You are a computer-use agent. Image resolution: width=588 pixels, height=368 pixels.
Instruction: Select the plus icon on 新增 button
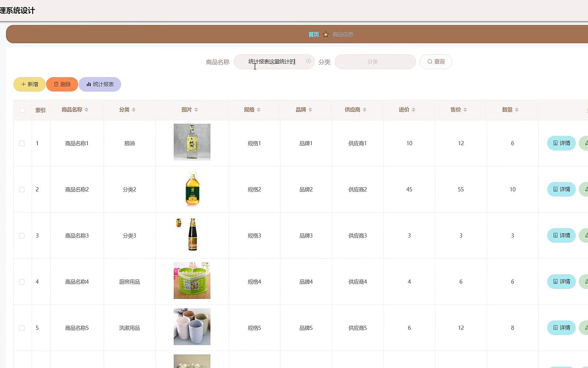pyautogui.click(x=23, y=84)
